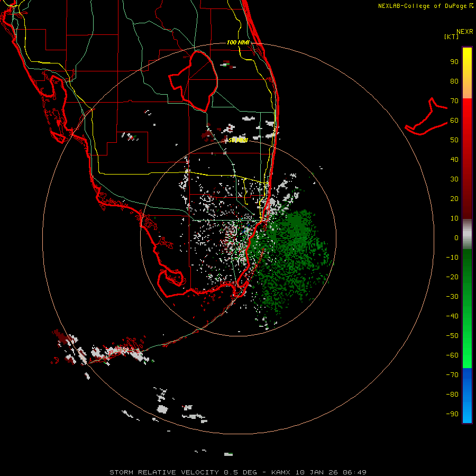Click the 10 value on velocity scale
This screenshot has height=476, width=476.
(x=454, y=218)
